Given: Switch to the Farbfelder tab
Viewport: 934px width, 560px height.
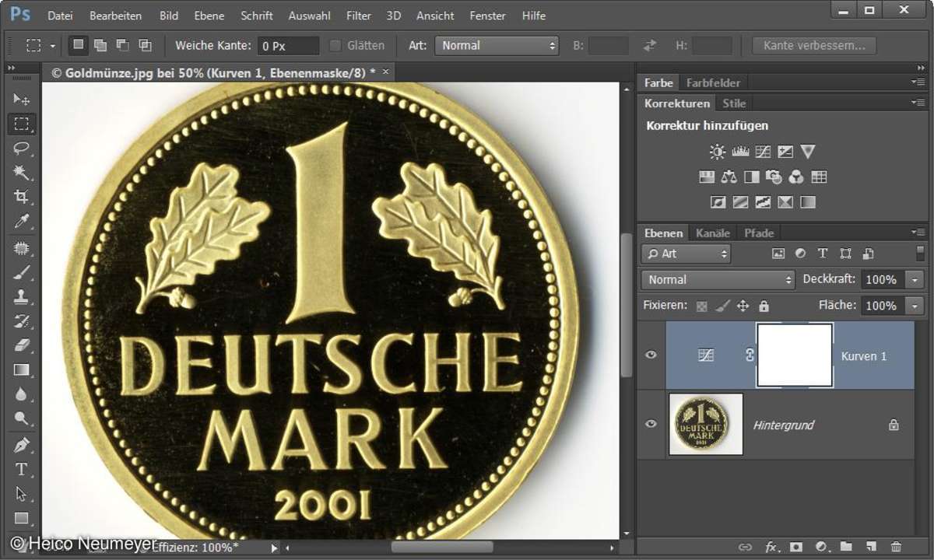Looking at the screenshot, I should click(x=713, y=82).
